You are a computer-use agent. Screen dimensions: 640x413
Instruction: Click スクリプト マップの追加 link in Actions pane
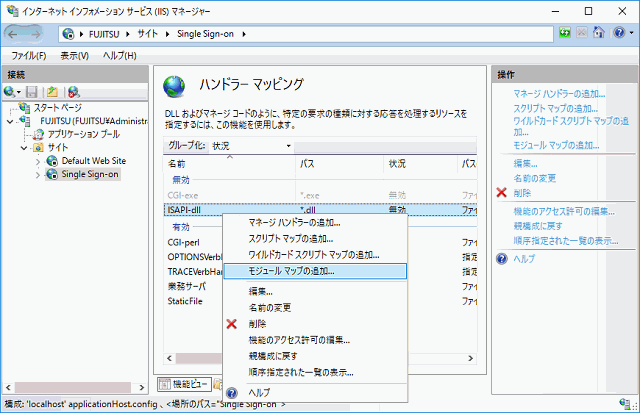(x=556, y=109)
